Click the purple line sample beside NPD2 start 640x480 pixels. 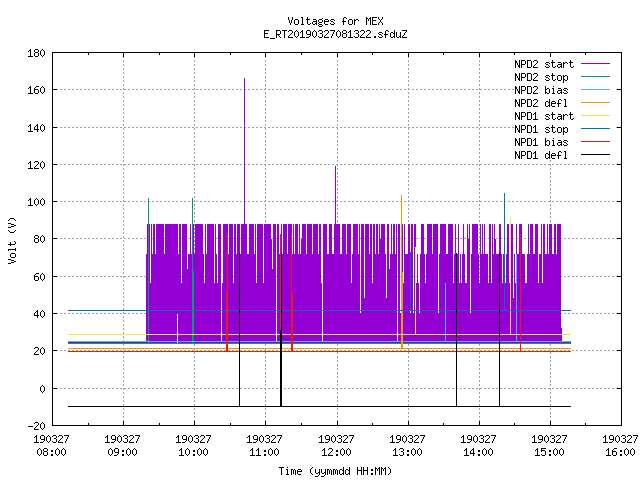point(595,64)
